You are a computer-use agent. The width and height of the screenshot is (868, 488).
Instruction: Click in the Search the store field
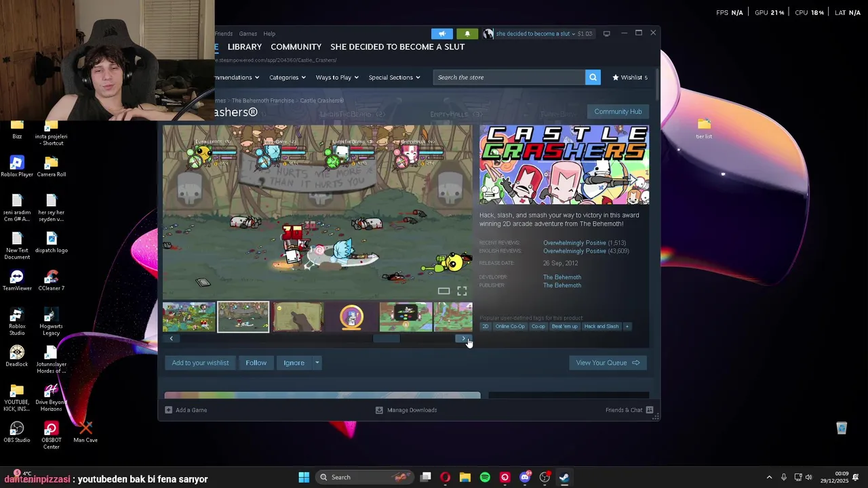coord(509,77)
